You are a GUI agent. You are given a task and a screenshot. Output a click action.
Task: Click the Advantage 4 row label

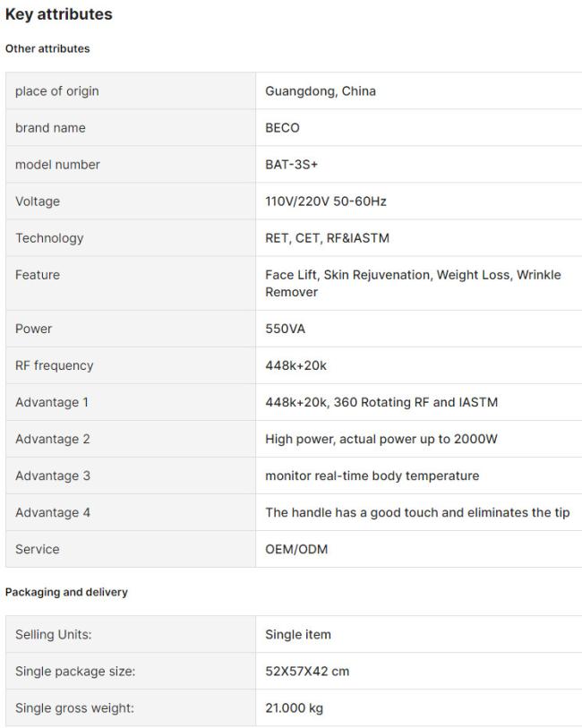[53, 512]
